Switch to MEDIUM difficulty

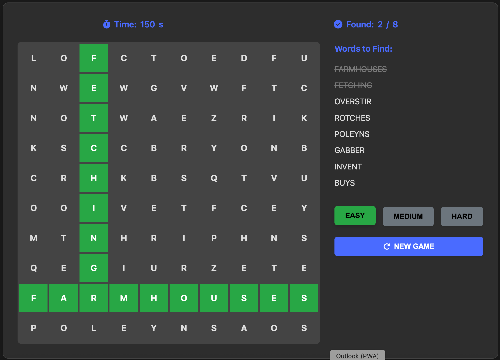pyautogui.click(x=408, y=216)
